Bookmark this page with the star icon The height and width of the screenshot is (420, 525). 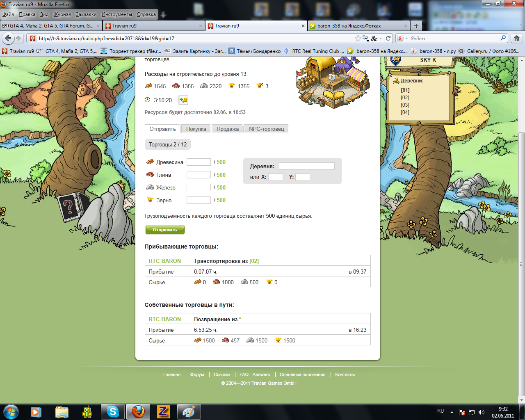point(358,38)
